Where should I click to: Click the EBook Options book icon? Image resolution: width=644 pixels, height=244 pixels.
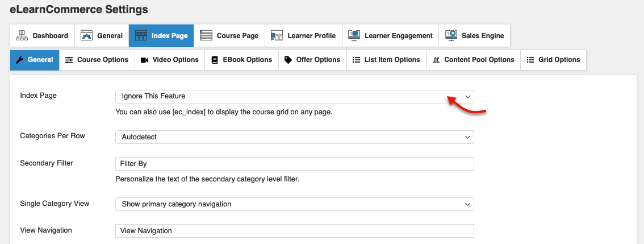[x=215, y=60]
